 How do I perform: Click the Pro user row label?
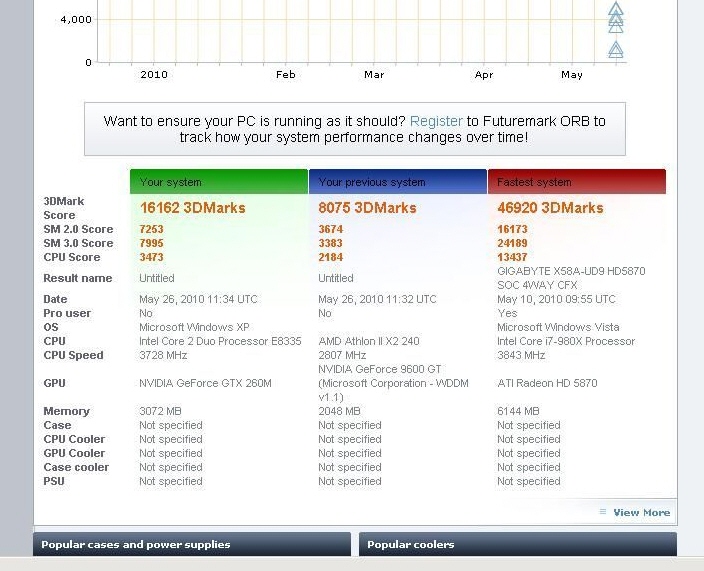(67, 313)
